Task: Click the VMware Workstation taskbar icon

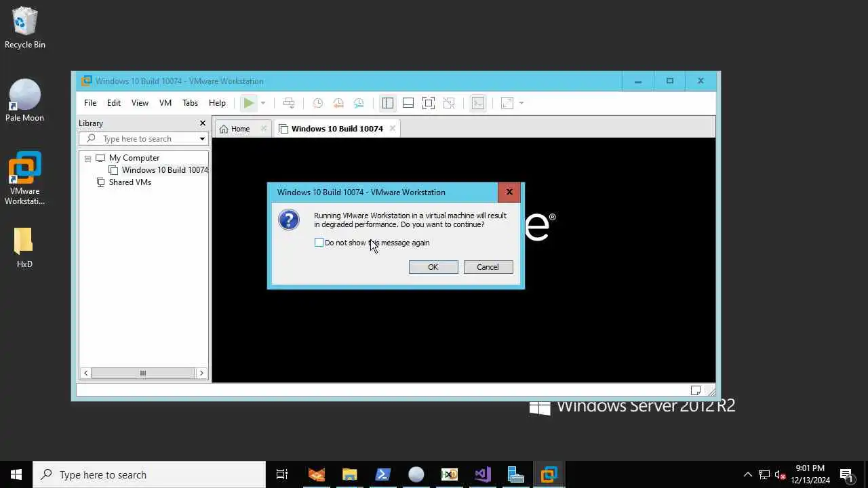Action: 549,474
